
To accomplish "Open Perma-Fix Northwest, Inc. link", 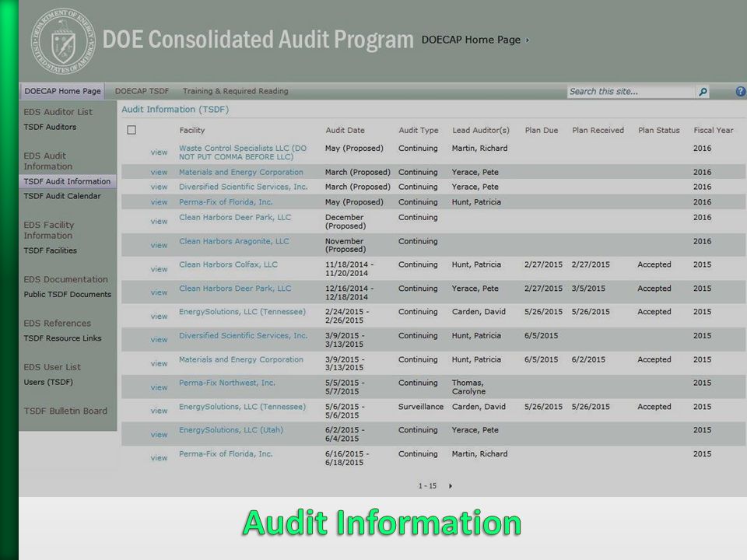I will [x=227, y=383].
